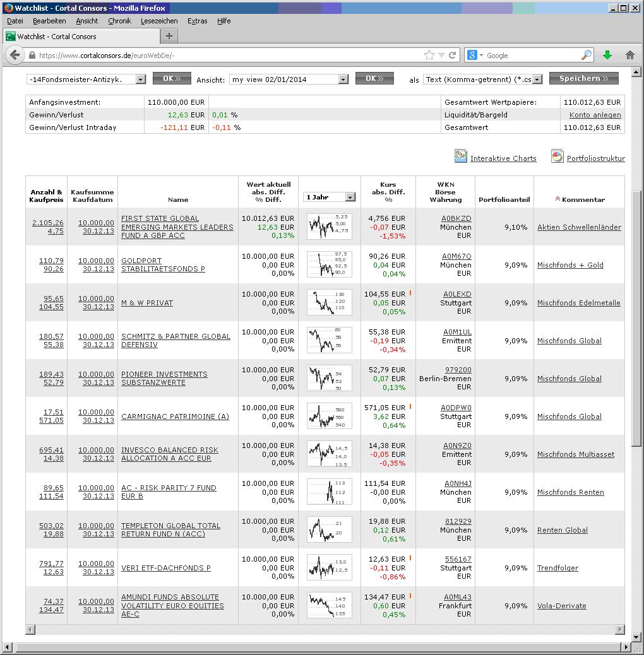Click the browser scrollbar down arrow

click(636, 637)
